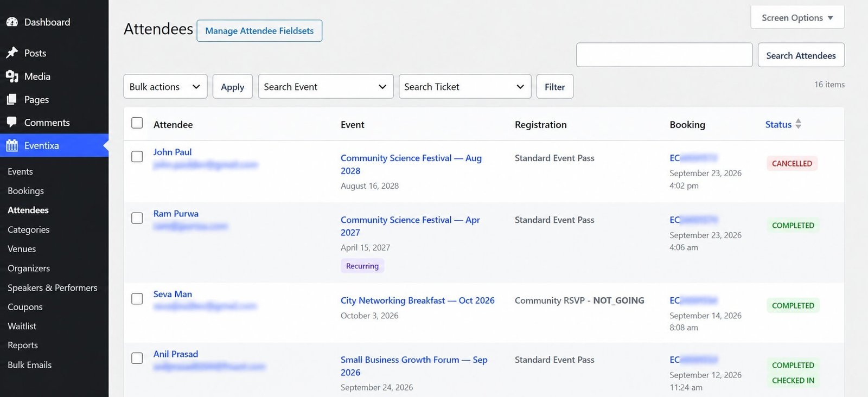Focus the attendee search input field
This screenshot has width=868, height=397.
pos(664,55)
